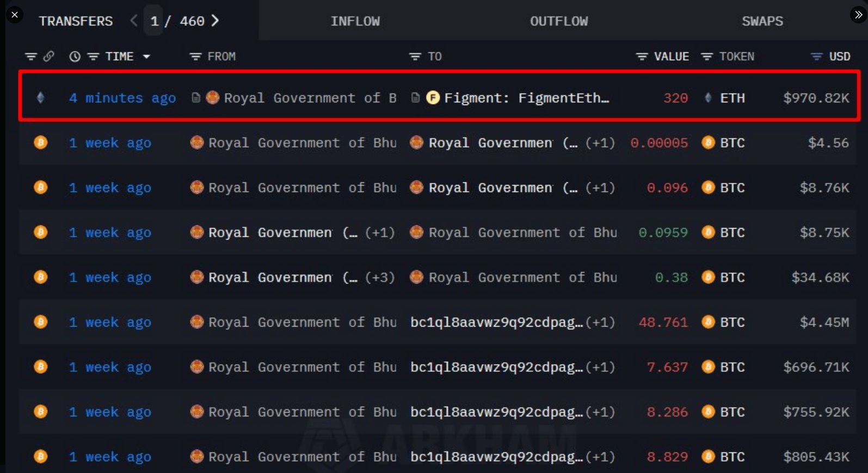This screenshot has width=868, height=473.
Task: Expand panel with double chevron icon
Action: click(858, 15)
